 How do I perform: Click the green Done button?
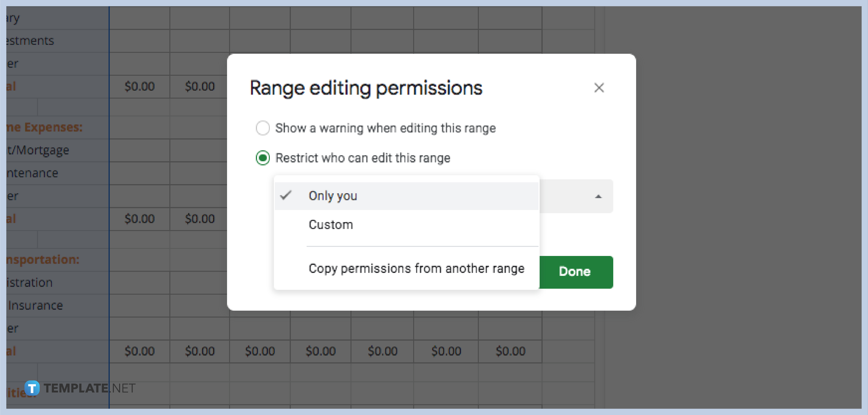(575, 272)
